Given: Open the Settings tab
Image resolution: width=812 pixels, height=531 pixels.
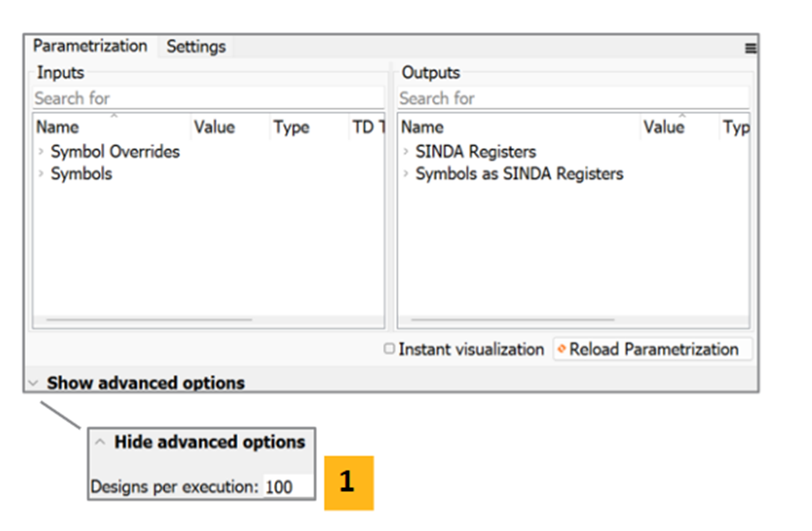Looking at the screenshot, I should 196,47.
